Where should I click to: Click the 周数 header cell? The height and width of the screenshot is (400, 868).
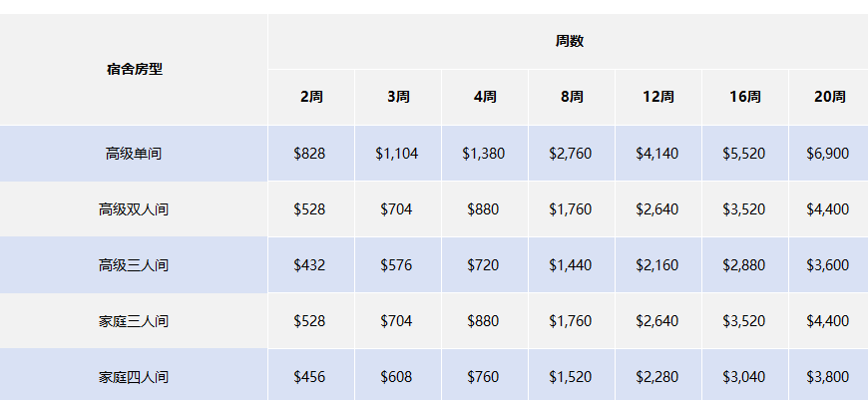(569, 42)
